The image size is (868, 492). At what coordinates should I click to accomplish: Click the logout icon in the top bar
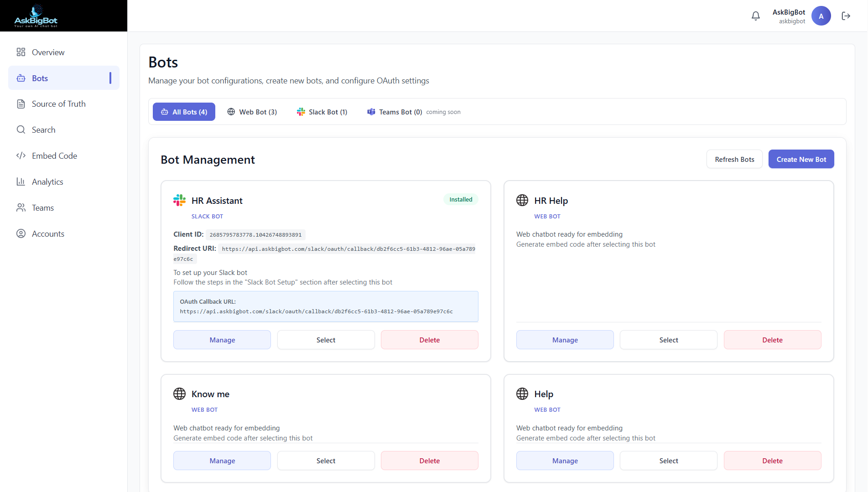846,16
